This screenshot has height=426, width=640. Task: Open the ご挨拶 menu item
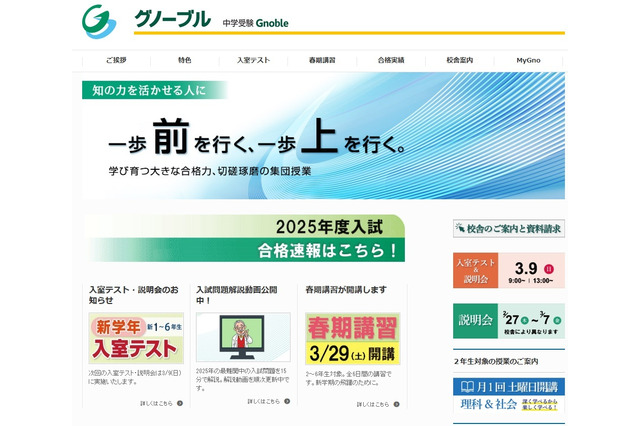tap(116, 60)
